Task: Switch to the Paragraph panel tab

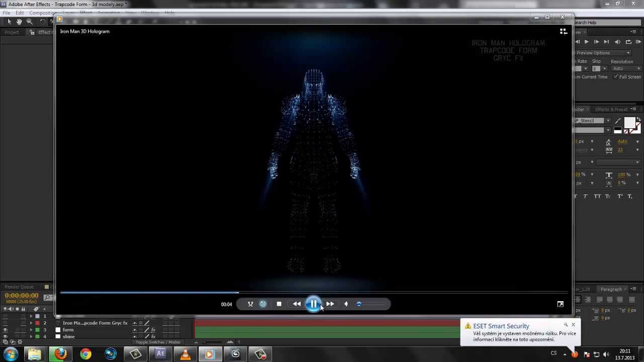Action: click(611, 289)
